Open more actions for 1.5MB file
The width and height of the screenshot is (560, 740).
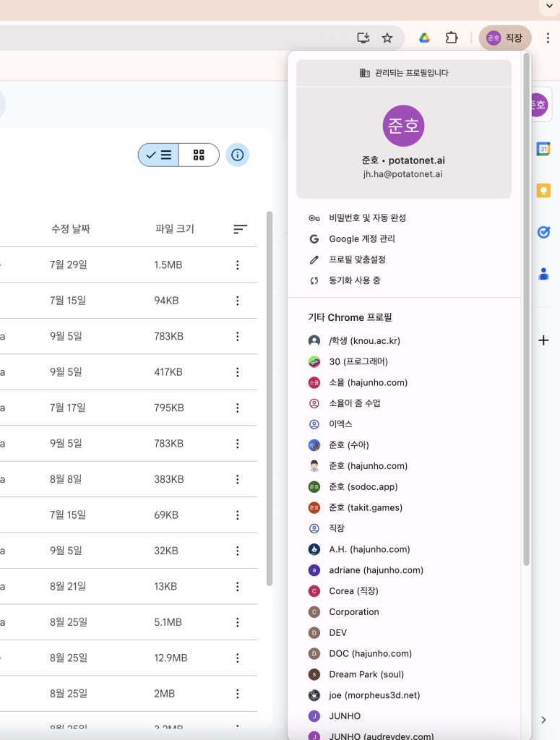pos(237,265)
